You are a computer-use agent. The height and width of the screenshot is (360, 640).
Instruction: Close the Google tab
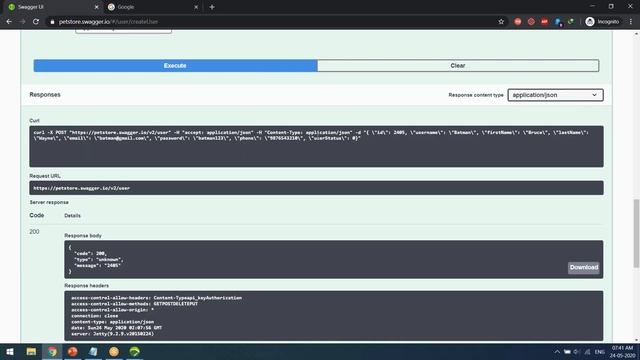click(196, 7)
